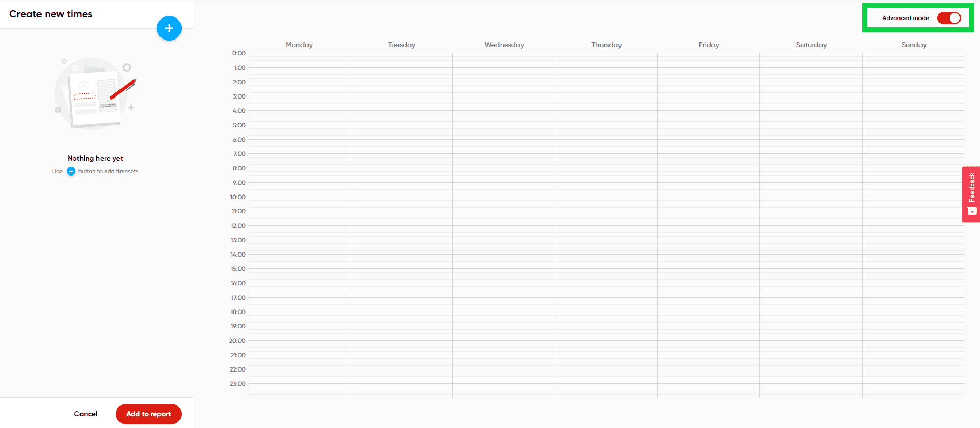The height and width of the screenshot is (428, 980).
Task: Click the Sunday column header
Action: tap(913, 45)
